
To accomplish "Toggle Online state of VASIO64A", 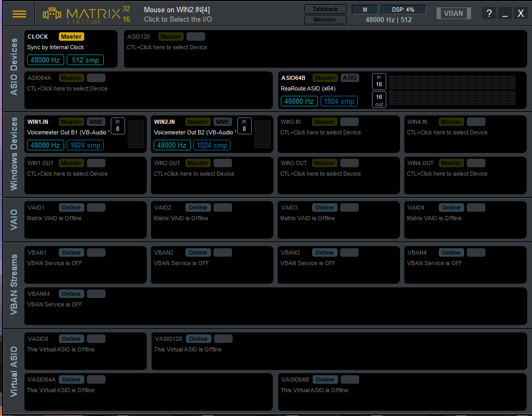I will (x=71, y=380).
